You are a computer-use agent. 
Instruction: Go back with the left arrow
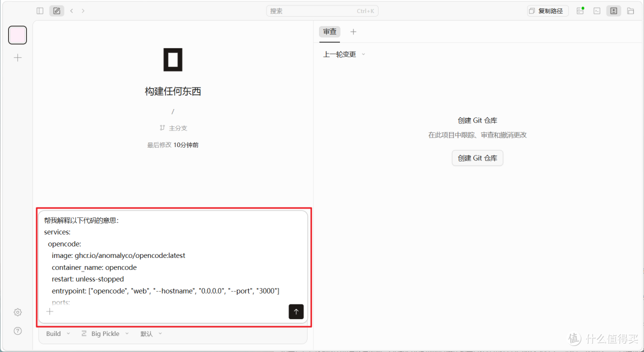click(72, 11)
